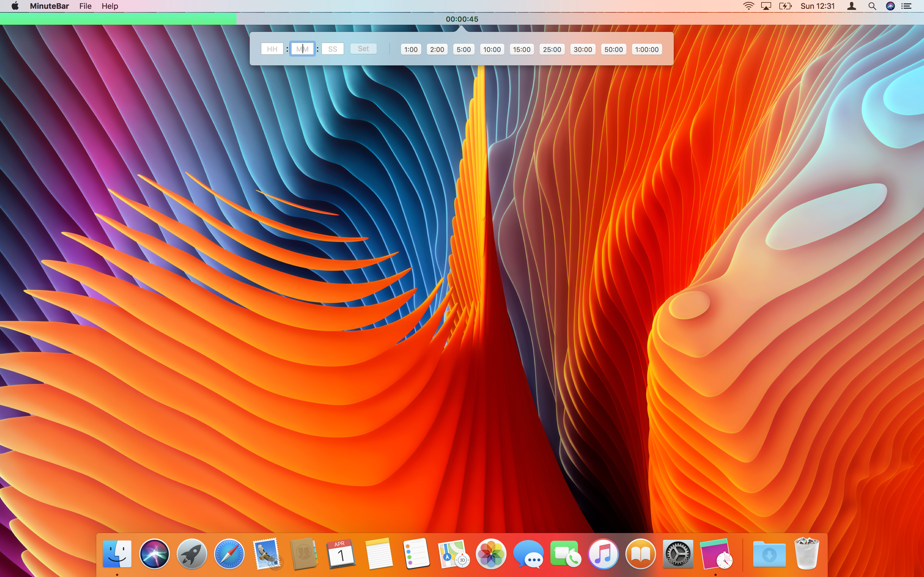Open System Preferences gear in Dock
The width and height of the screenshot is (924, 577).
[678, 554]
